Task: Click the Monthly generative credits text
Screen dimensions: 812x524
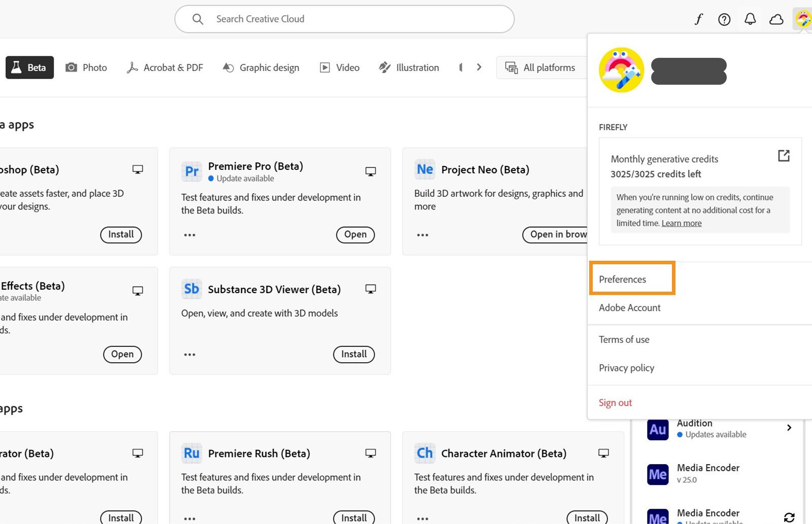Action: coord(664,159)
